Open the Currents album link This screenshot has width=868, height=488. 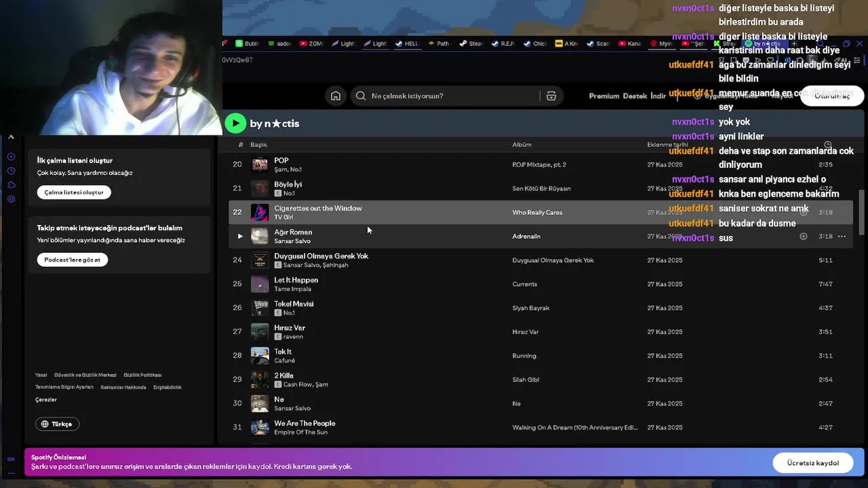pyautogui.click(x=525, y=285)
